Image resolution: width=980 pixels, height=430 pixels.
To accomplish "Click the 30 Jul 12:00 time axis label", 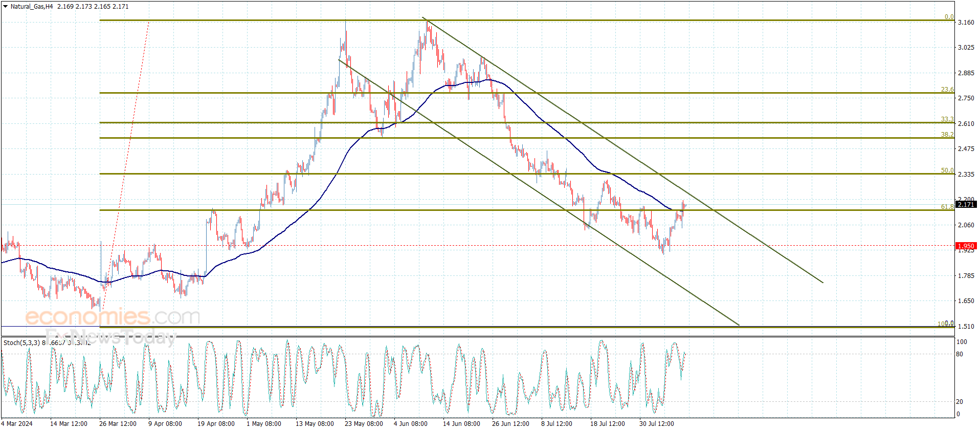I will [656, 424].
